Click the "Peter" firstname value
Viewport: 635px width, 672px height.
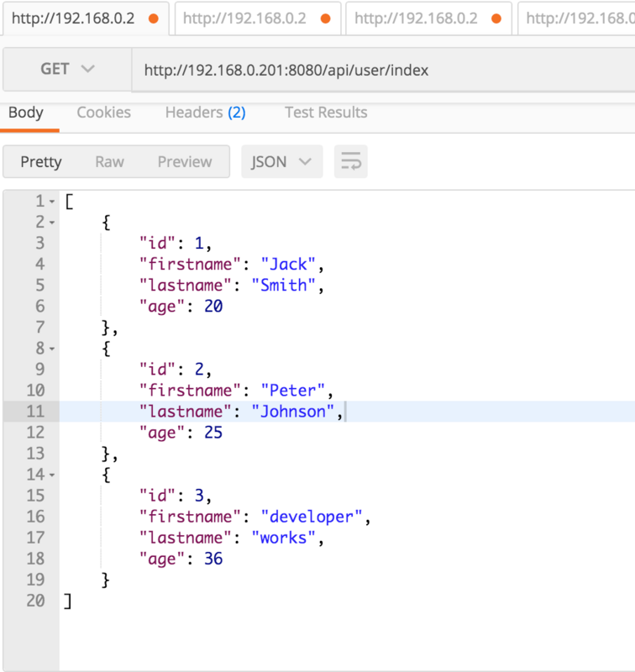click(292, 391)
